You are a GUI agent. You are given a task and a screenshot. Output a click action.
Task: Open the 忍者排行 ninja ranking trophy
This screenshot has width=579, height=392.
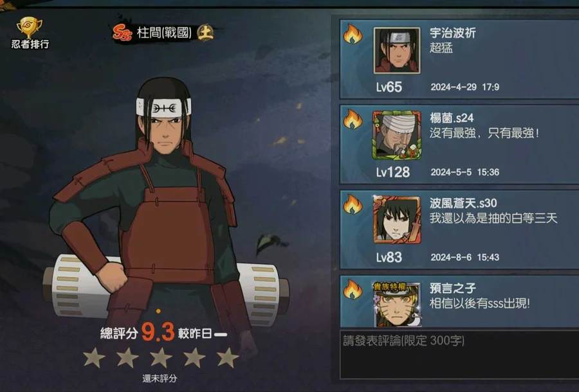tap(30, 33)
